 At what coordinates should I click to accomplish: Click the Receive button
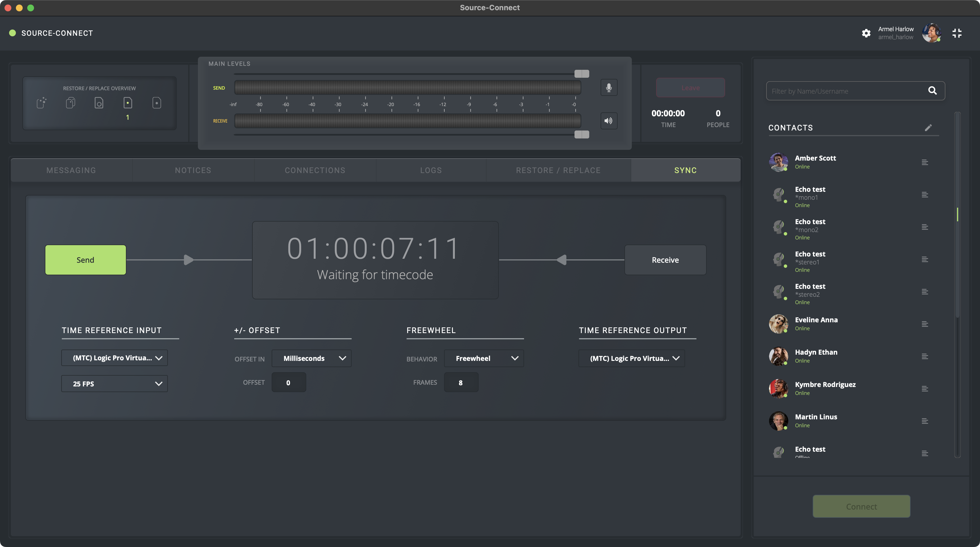coord(665,260)
